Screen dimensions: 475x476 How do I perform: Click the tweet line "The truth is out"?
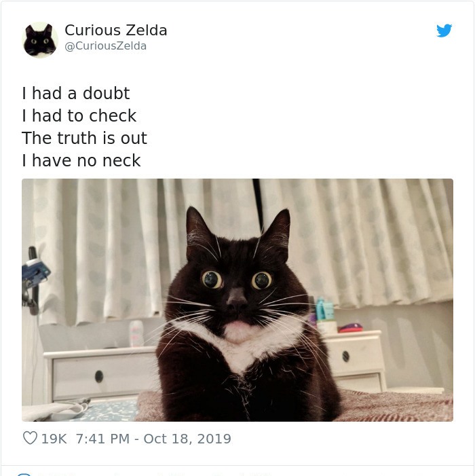pyautogui.click(x=84, y=138)
